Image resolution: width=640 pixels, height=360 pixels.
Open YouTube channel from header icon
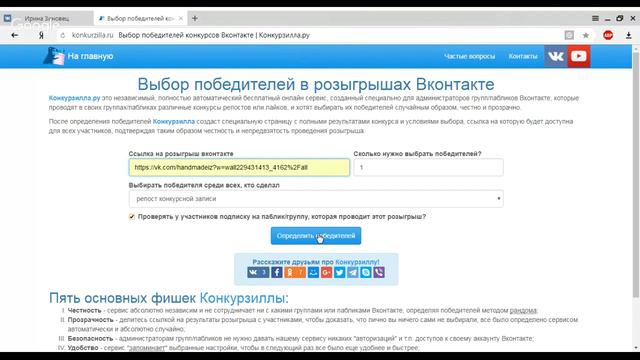[579, 56]
